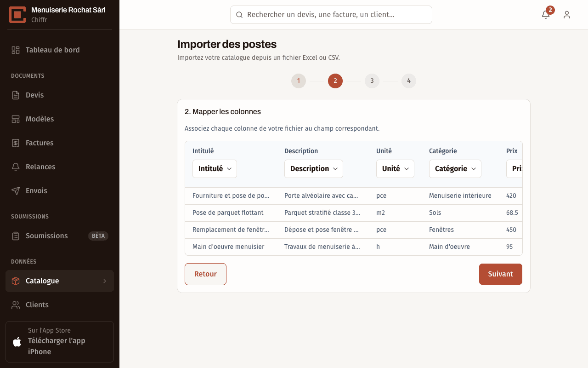Click the 'Fenêtres' category cell
The height and width of the screenshot is (368, 588).
coord(460,230)
